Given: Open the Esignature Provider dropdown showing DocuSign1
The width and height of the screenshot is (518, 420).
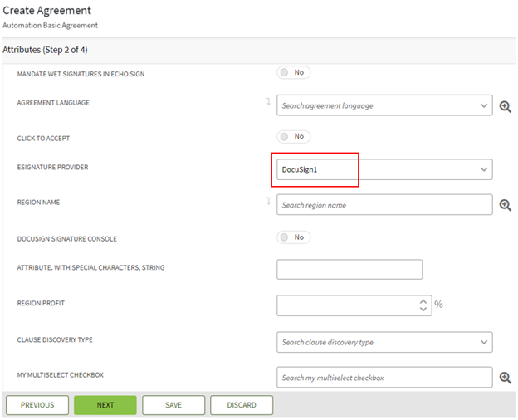Looking at the screenshot, I should pyautogui.click(x=484, y=169).
